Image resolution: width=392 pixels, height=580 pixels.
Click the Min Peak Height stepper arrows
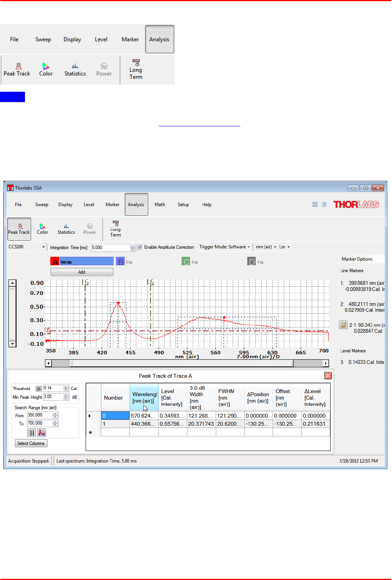(66, 397)
